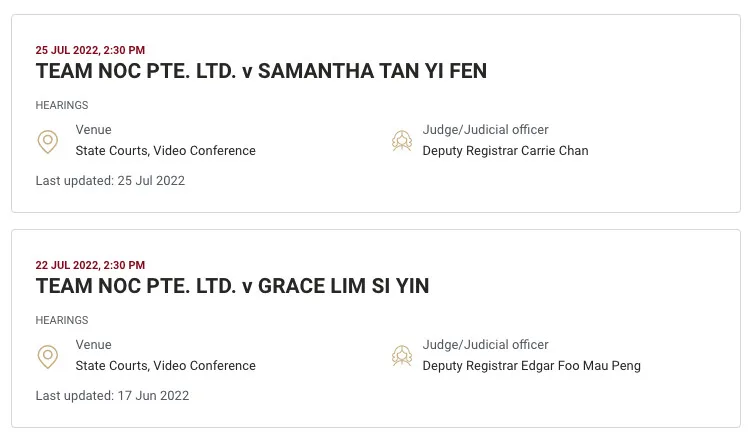Click the venue pin icon in Grace Lim hearing
The image size is (756, 446).
(47, 356)
